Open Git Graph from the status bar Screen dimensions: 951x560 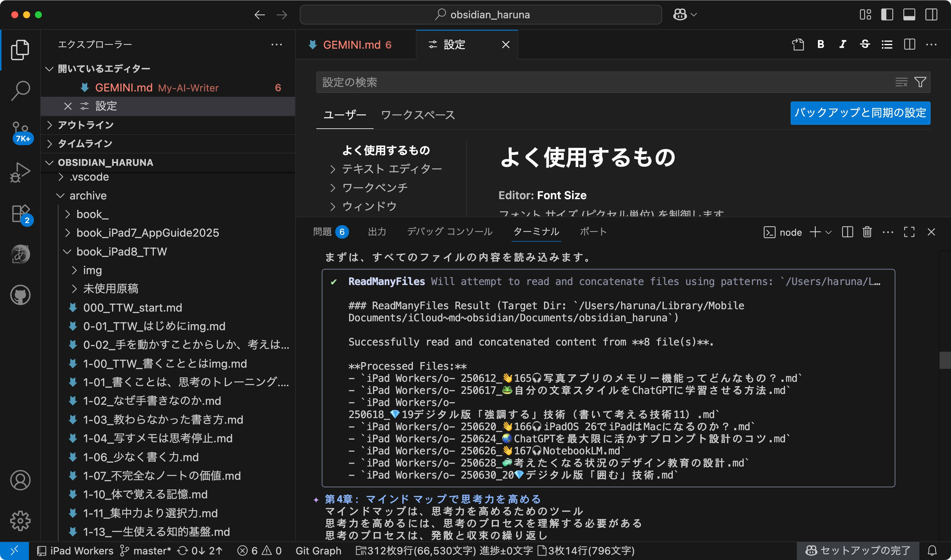(318, 551)
